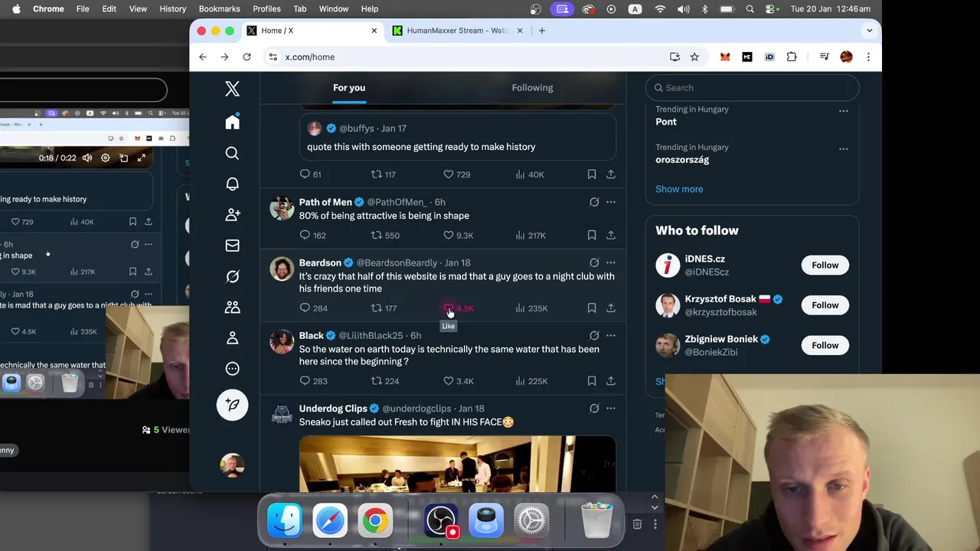The width and height of the screenshot is (980, 551).
Task: Like the buffys quote post with 729 likes
Action: coord(457,174)
